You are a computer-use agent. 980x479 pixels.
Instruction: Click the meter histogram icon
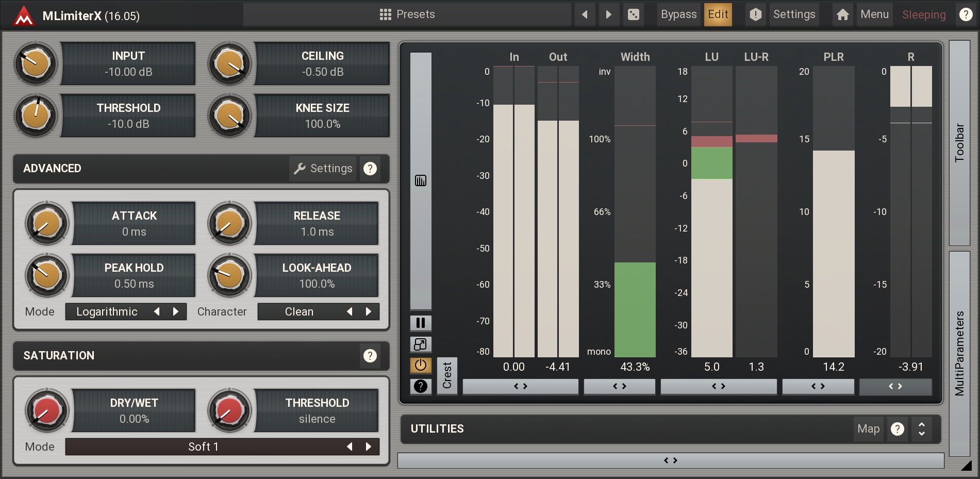coord(421,180)
